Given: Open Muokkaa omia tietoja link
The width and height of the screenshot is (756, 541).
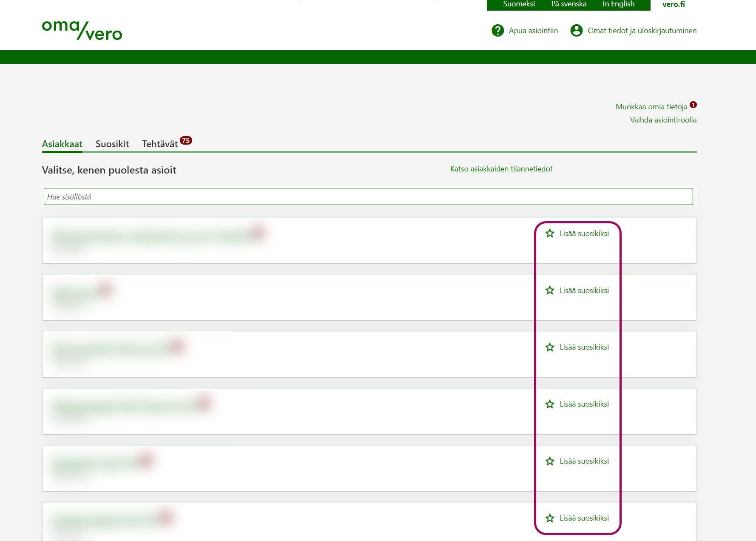Looking at the screenshot, I should 651,107.
